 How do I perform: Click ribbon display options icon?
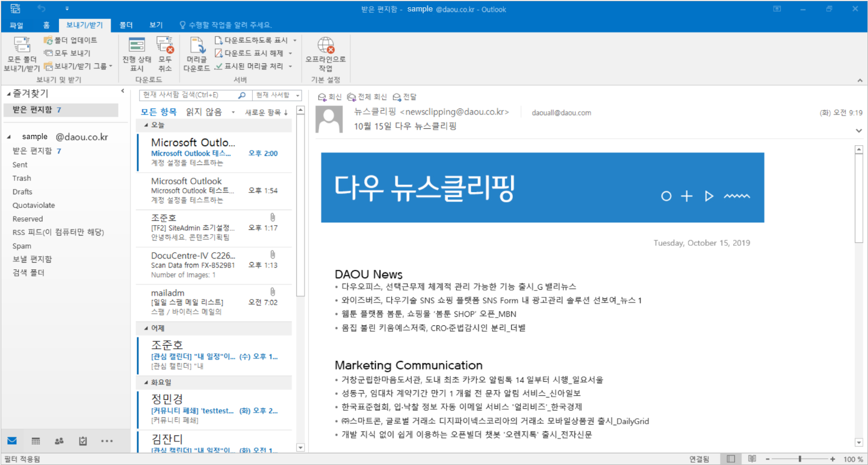777,9
